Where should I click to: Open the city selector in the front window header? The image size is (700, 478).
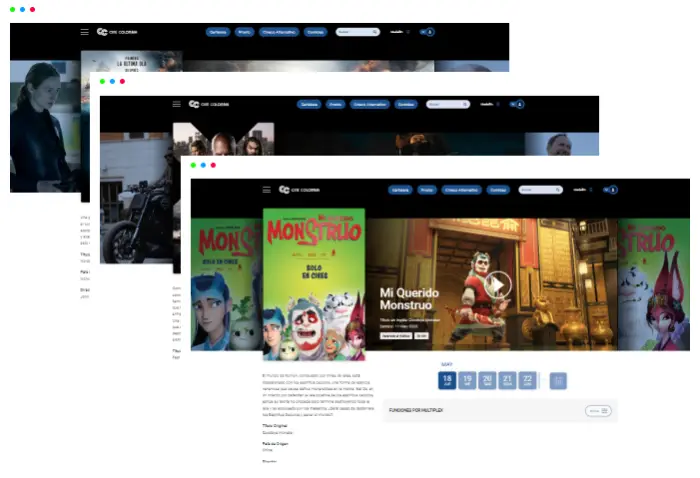581,189
